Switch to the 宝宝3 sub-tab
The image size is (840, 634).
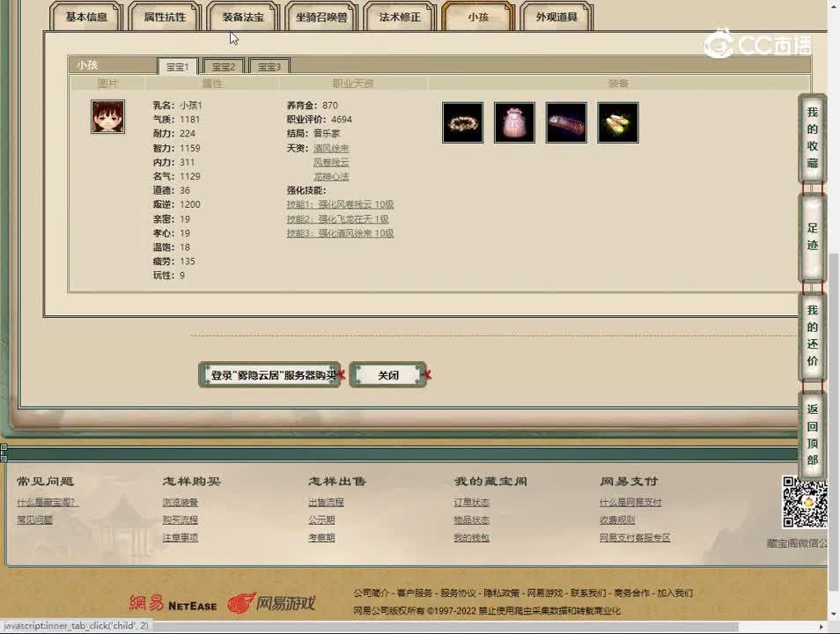269,66
